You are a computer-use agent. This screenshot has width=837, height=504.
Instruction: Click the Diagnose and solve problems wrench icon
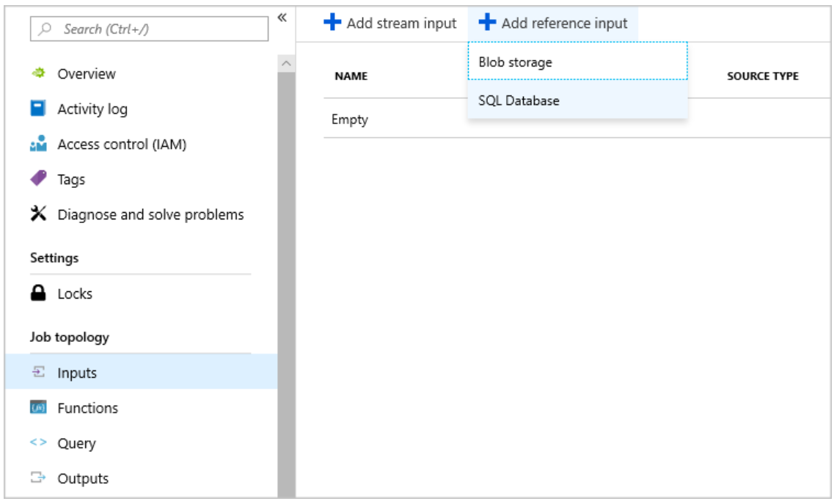[x=38, y=214]
